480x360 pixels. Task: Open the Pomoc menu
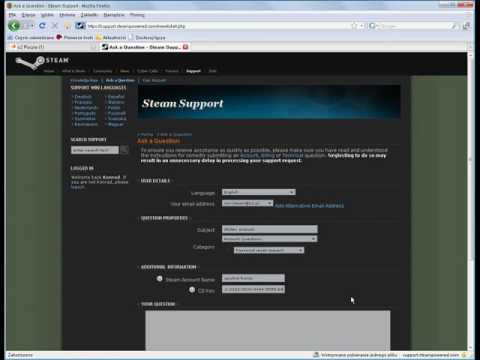tap(137, 15)
